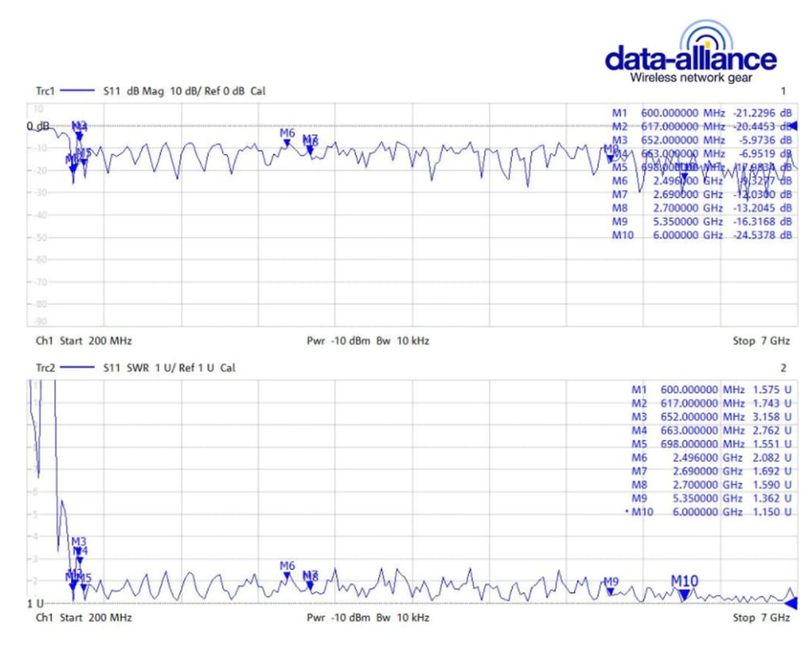Image resolution: width=812 pixels, height=646 pixels.
Task: Click top chart M1 row '-21.2296 dB'
Action: [x=762, y=113]
